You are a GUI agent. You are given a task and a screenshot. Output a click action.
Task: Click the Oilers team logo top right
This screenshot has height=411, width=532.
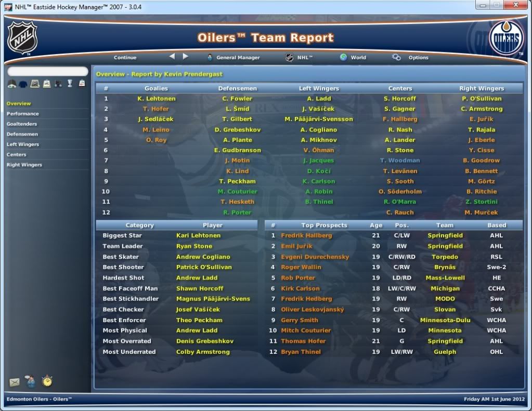coord(506,38)
